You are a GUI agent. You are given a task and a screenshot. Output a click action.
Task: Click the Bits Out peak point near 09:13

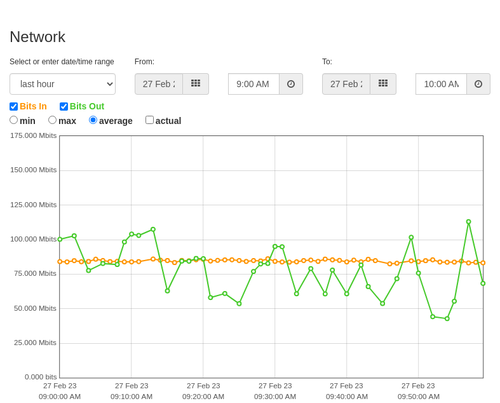tap(153, 229)
